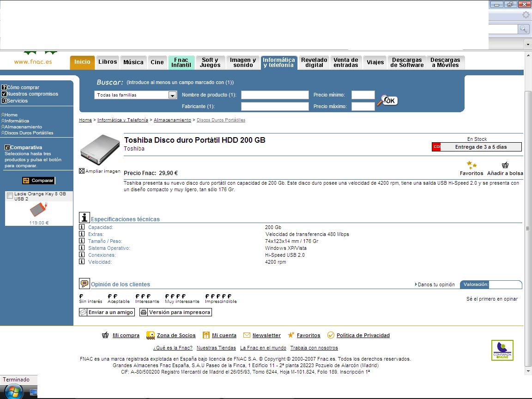Viewport: 532px width, 399px height.
Task: Open Nuestras Tiendas link
Action: pos(216,348)
